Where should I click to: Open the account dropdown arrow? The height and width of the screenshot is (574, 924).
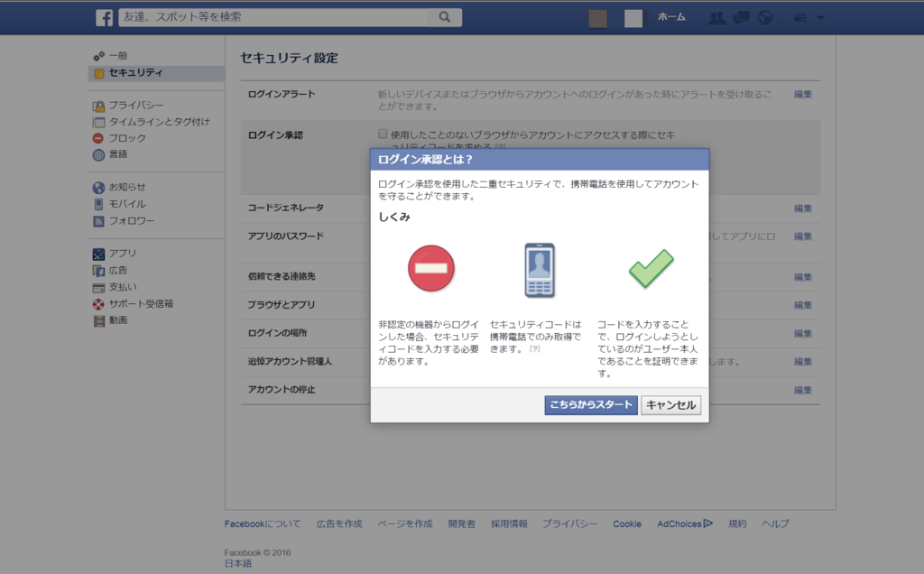pos(820,18)
